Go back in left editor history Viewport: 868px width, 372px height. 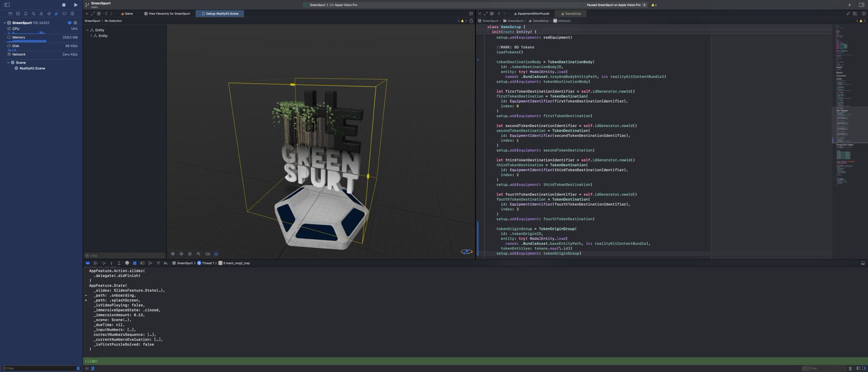[x=106, y=14]
